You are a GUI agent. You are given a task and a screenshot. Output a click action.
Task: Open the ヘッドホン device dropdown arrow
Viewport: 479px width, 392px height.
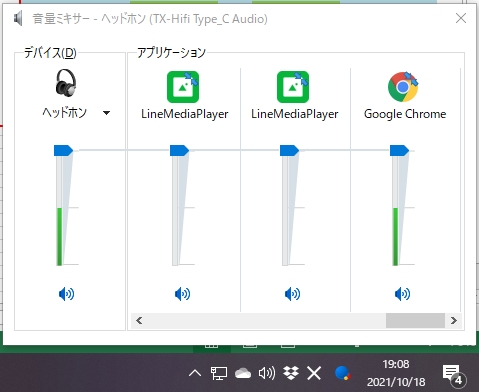pyautogui.click(x=106, y=113)
